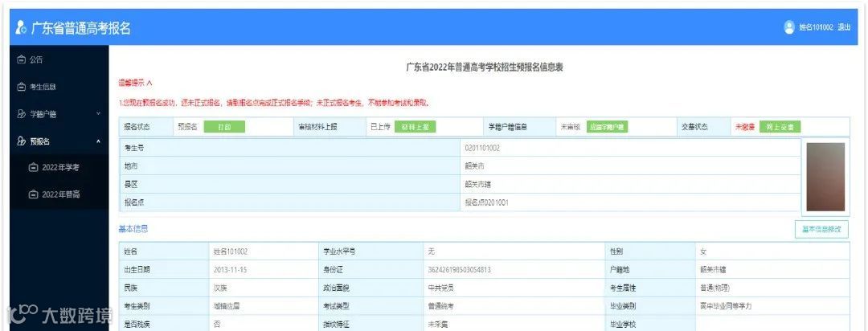Click the 考生信息 sidebar icon

(x=22, y=87)
